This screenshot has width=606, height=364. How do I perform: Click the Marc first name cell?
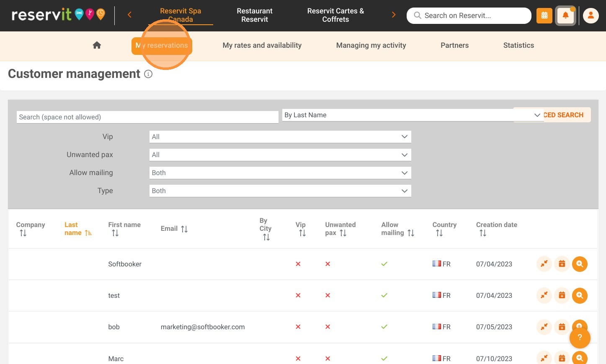tap(116, 359)
